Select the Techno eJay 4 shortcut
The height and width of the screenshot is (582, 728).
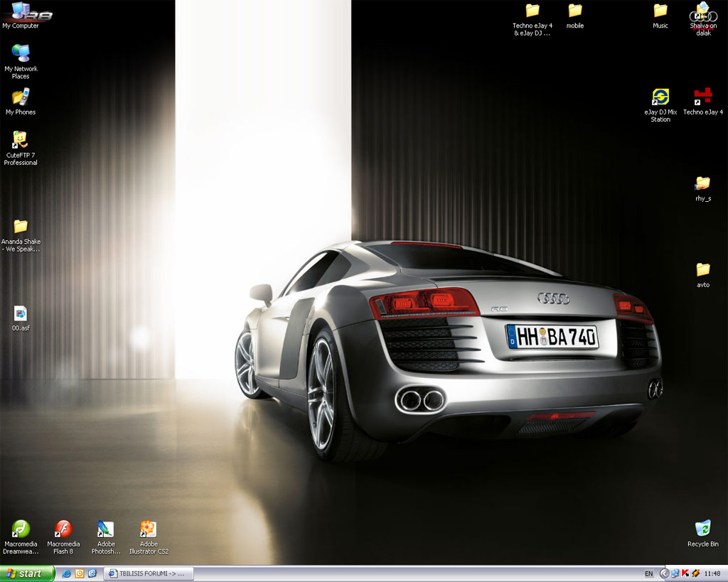[x=703, y=102]
